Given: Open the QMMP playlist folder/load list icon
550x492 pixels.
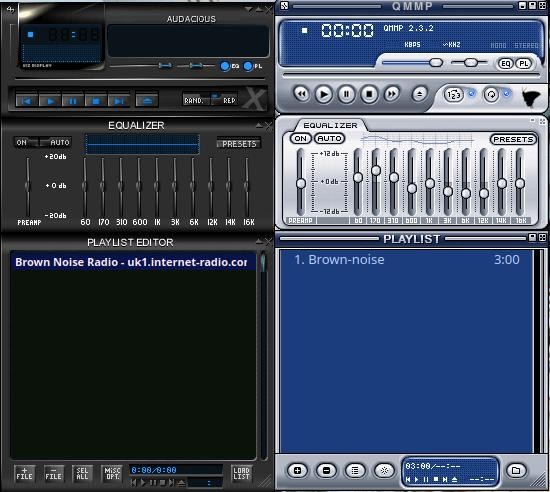Looking at the screenshot, I should click(x=516, y=470).
